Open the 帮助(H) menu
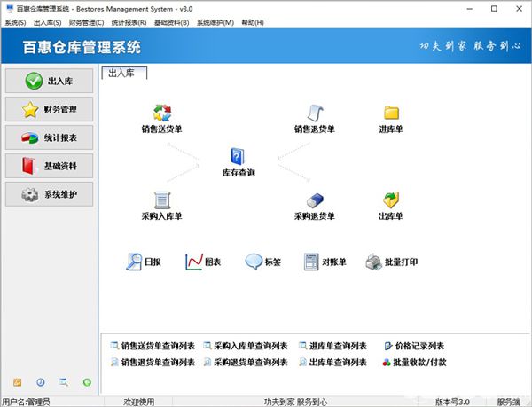This screenshot has height=407, width=532. point(253,23)
